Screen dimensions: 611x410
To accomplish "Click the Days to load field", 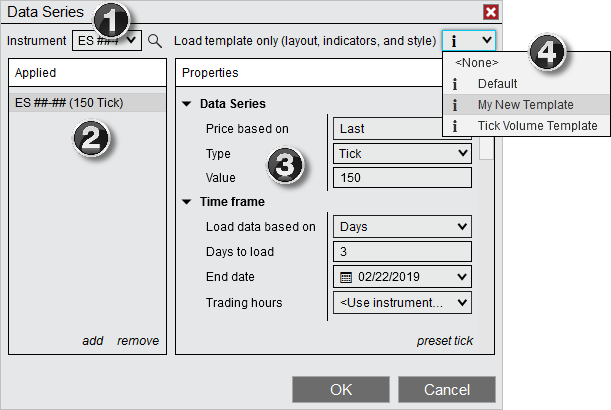I will click(x=401, y=252).
